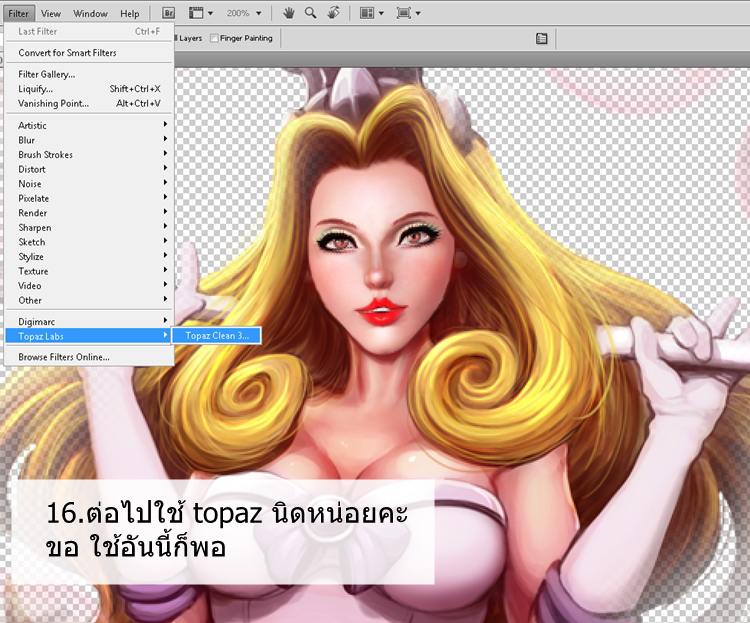Screen dimensions: 750x623
Task: Open the Video filter submenu
Action: coord(89,286)
